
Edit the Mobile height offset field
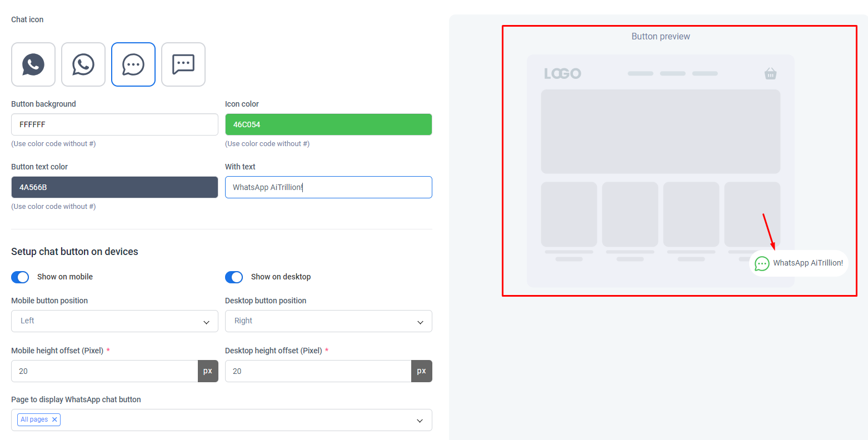tap(104, 371)
